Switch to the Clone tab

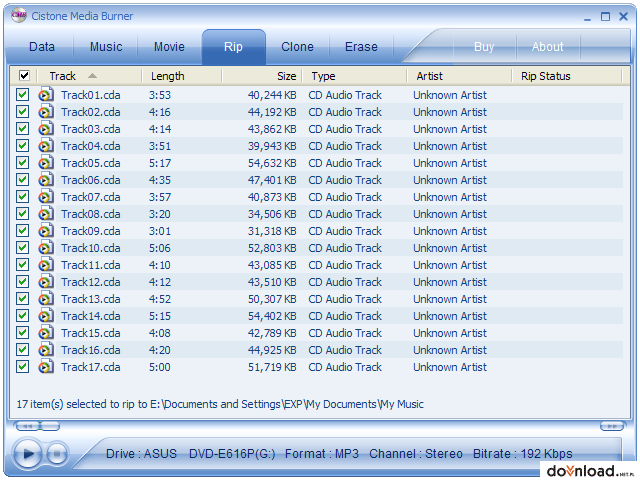click(x=297, y=47)
